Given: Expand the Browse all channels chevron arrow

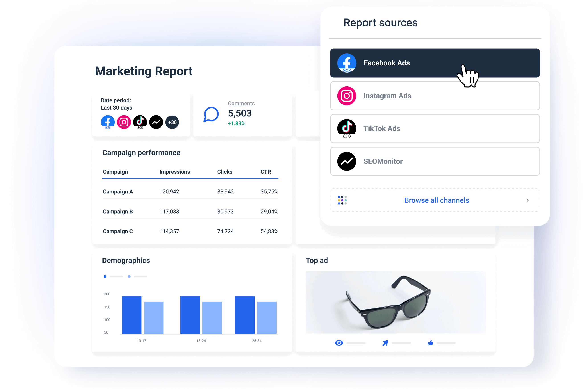Looking at the screenshot, I should [x=527, y=200].
